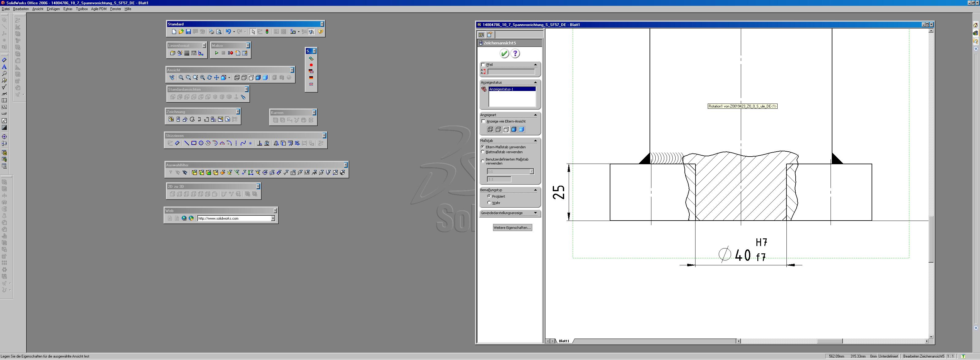
Task: Click the Print icon in Standard toolbar
Action: click(212, 32)
